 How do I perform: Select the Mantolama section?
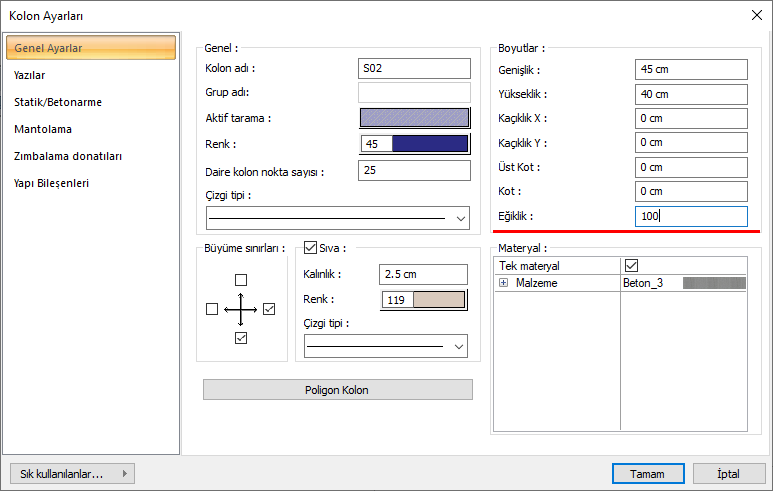tap(43, 129)
